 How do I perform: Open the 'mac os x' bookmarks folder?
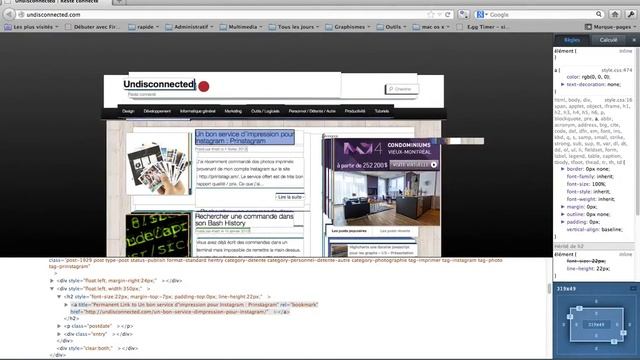pyautogui.click(x=431, y=27)
